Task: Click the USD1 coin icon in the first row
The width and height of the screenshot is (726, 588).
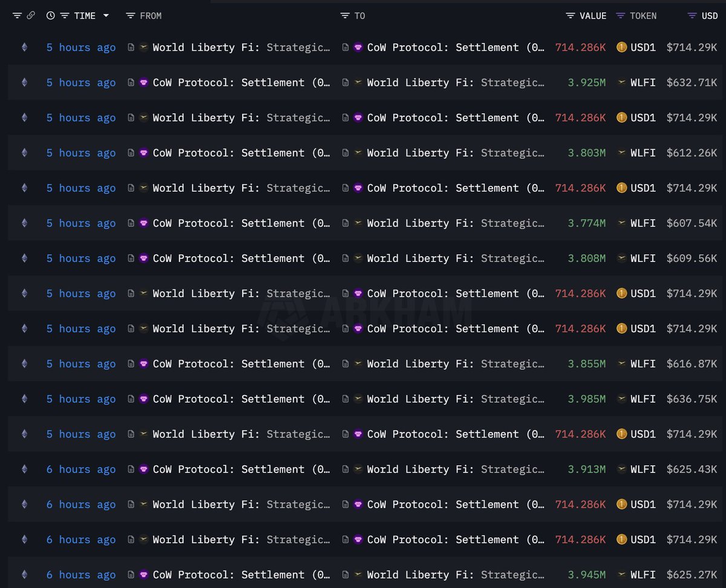Action: (621, 47)
